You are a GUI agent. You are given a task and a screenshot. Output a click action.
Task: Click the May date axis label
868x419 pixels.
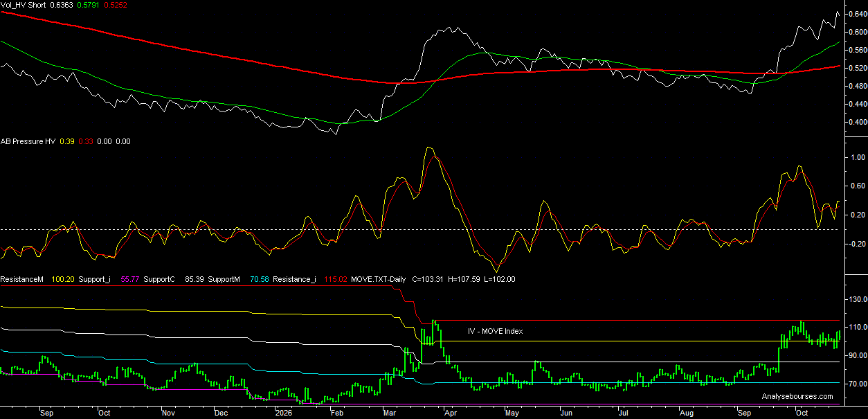tap(512, 412)
